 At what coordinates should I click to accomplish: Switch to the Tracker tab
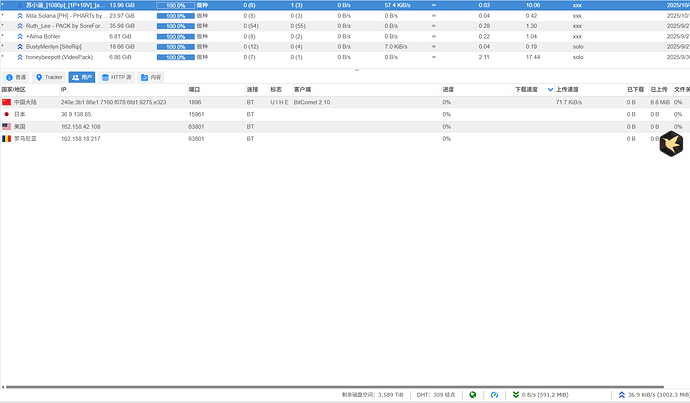[48, 76]
